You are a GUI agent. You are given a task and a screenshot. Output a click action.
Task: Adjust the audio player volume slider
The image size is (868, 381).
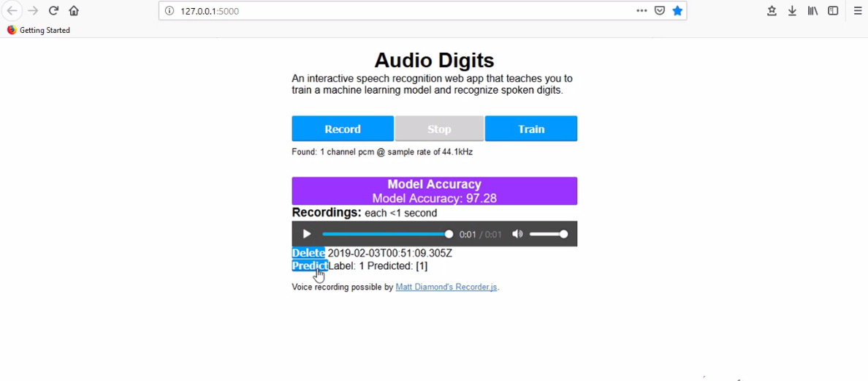click(x=548, y=234)
